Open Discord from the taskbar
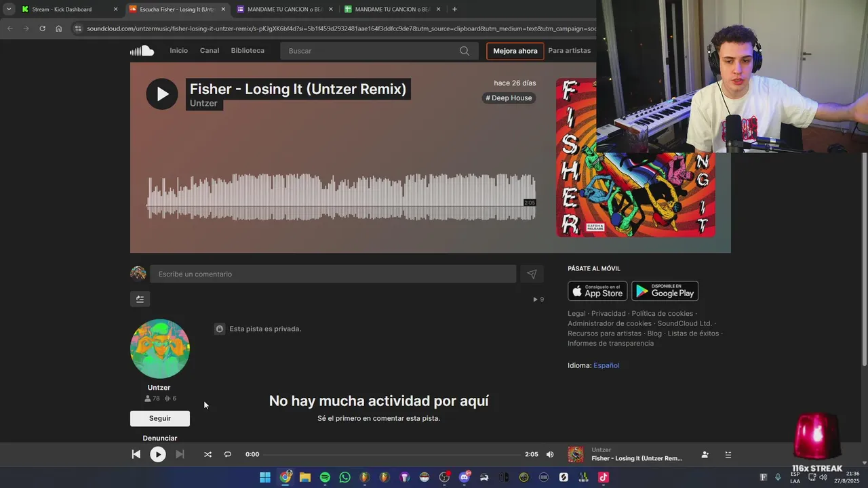 tap(465, 477)
